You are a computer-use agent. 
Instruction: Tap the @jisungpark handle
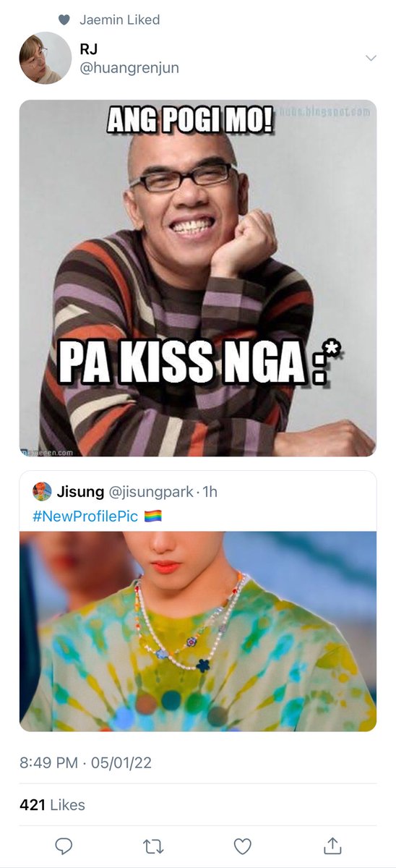click(x=150, y=492)
